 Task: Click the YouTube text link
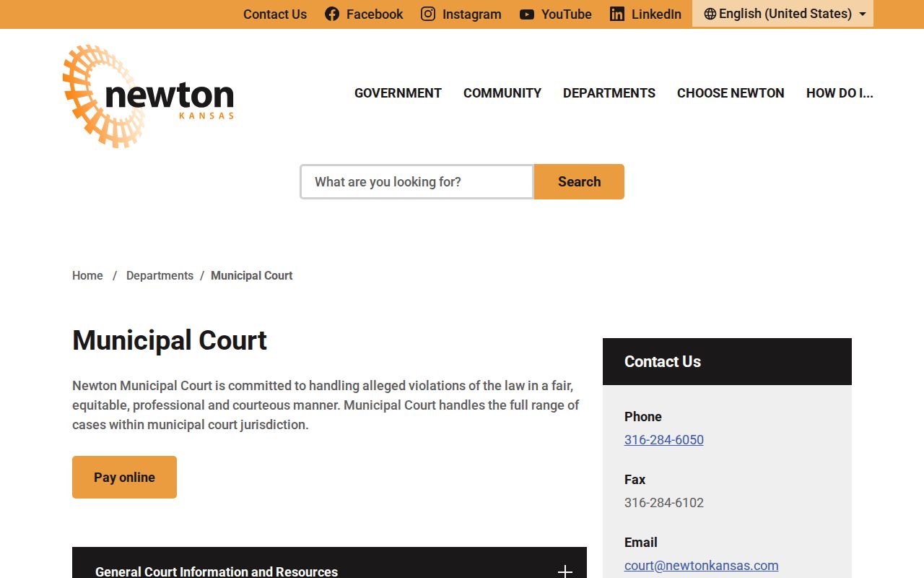567,14
